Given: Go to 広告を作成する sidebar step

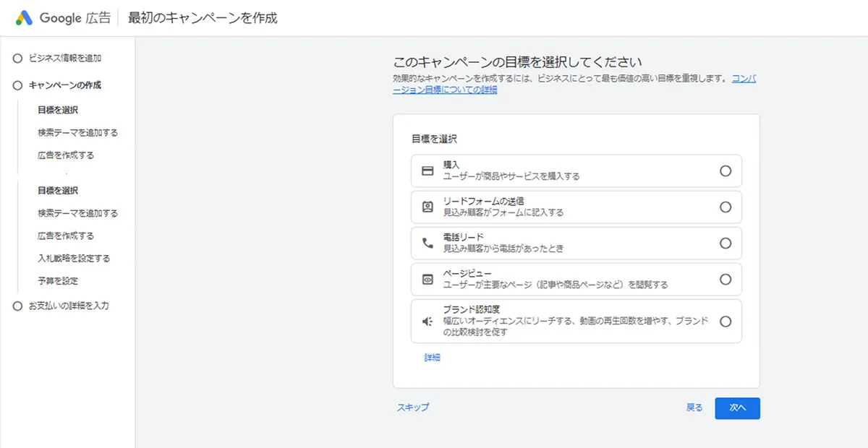Looking at the screenshot, I should click(x=67, y=155).
